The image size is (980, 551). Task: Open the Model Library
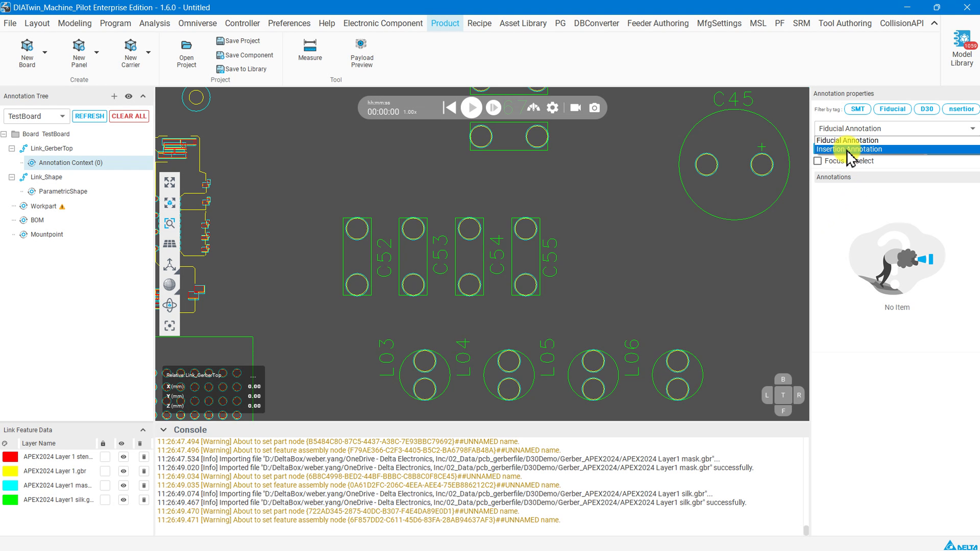pos(962,49)
